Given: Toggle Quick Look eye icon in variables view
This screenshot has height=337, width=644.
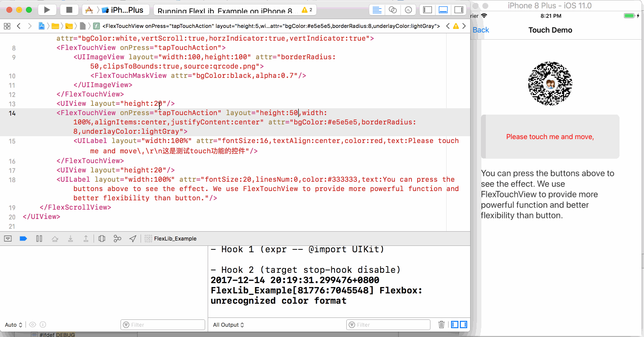Looking at the screenshot, I should pos(33,325).
